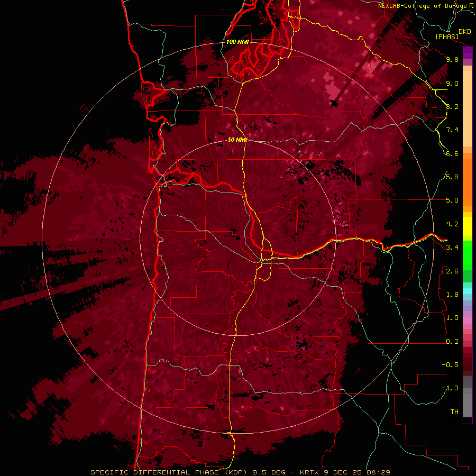Screen dimensions: 476x476
Task: Click the 6.6 legend scale value
Action: (x=452, y=153)
